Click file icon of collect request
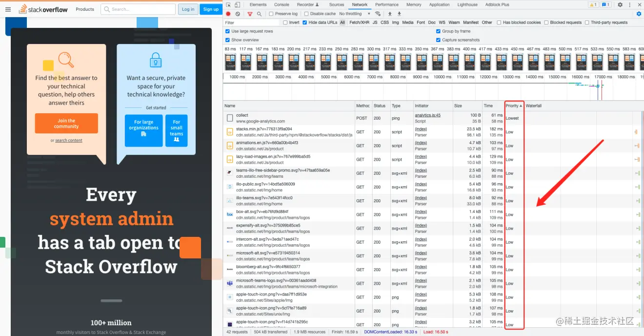 pos(229,118)
